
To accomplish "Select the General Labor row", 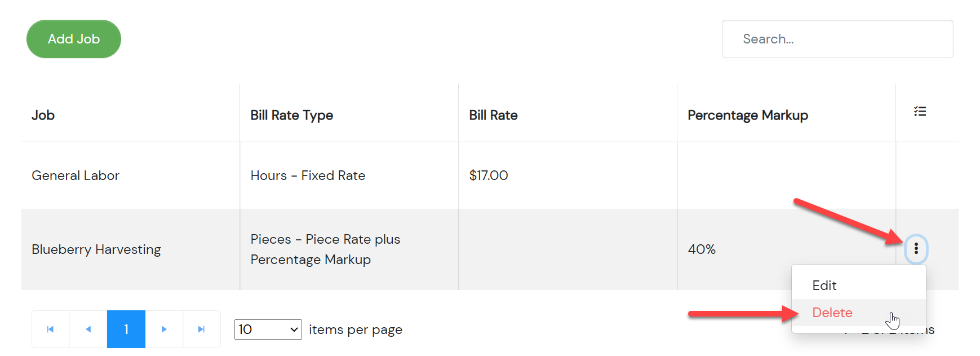I will (x=490, y=175).
